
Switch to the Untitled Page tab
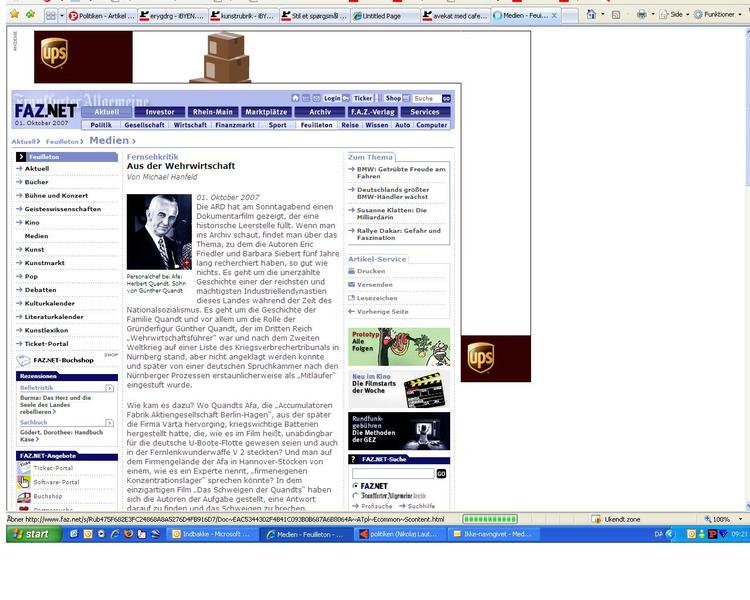coord(385,16)
